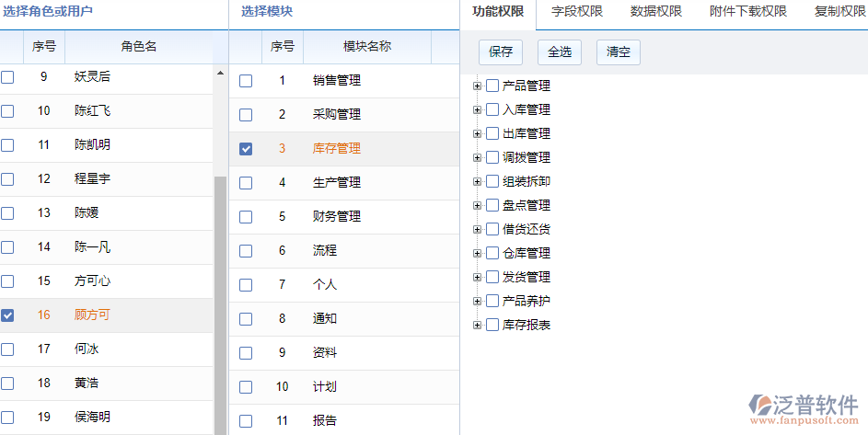Viewport: 868px width, 435px height.
Task: Tick the checkbox for 销售管理 module
Action: tap(246, 81)
